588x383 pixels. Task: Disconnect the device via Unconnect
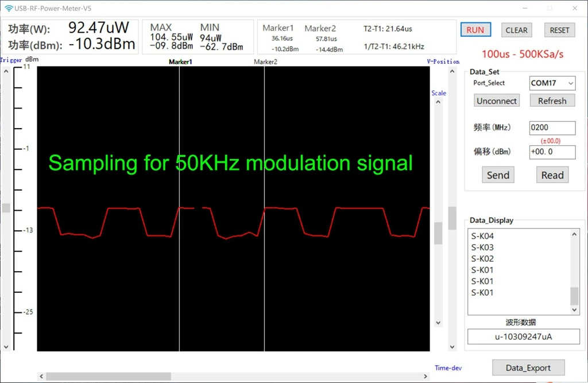tap(496, 100)
